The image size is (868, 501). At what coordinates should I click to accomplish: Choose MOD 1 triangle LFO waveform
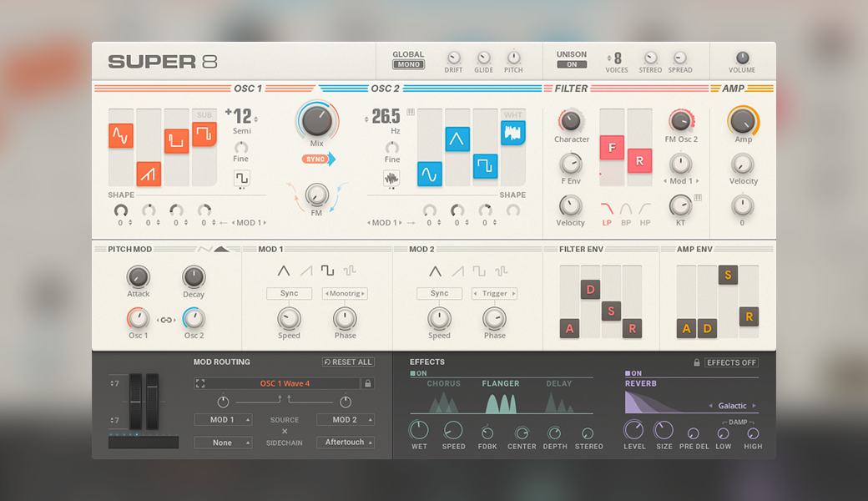point(284,271)
